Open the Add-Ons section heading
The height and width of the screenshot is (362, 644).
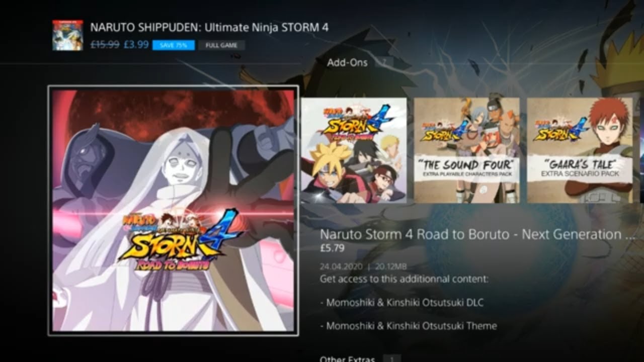coord(347,63)
